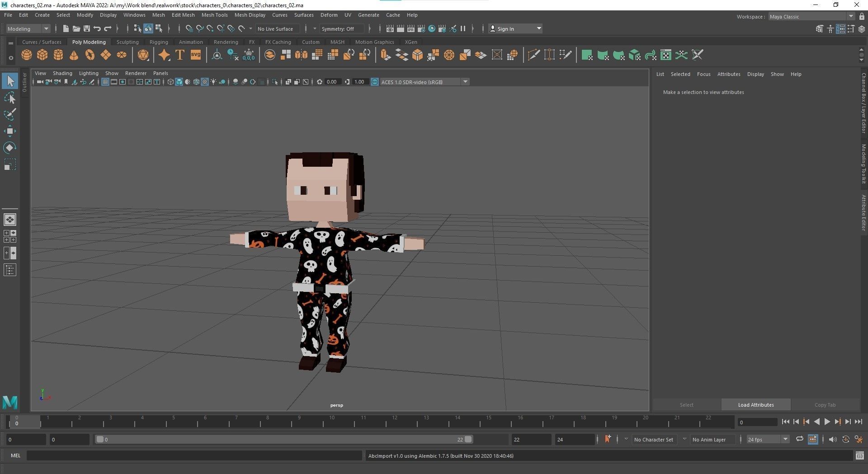Create a polygon cone from the shelf
The image size is (868, 474).
click(x=74, y=55)
